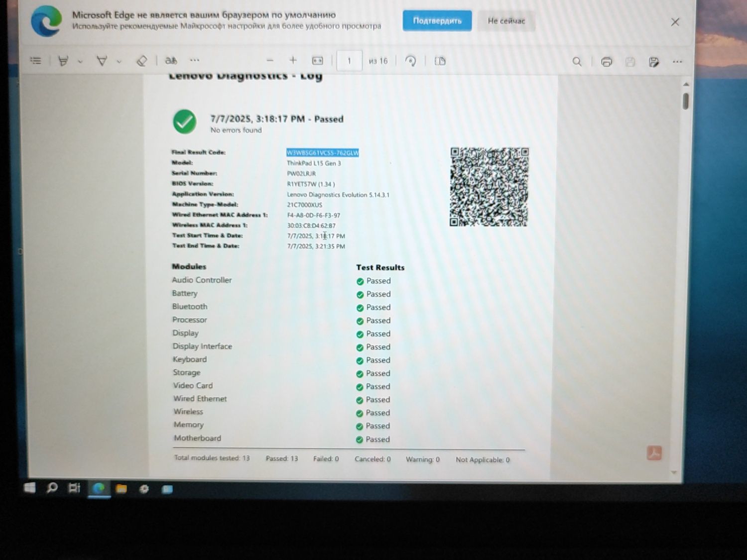Click the machine type value '21C7000XUS'

point(305,205)
